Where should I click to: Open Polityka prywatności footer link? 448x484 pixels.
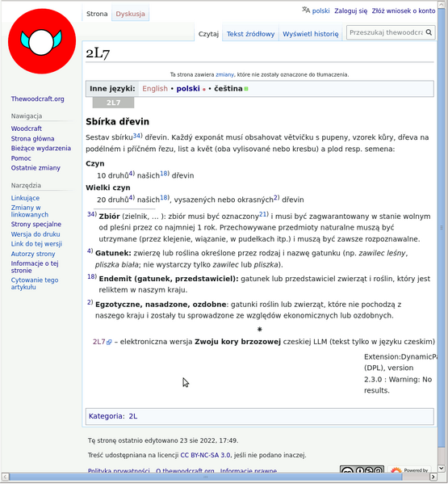click(119, 471)
